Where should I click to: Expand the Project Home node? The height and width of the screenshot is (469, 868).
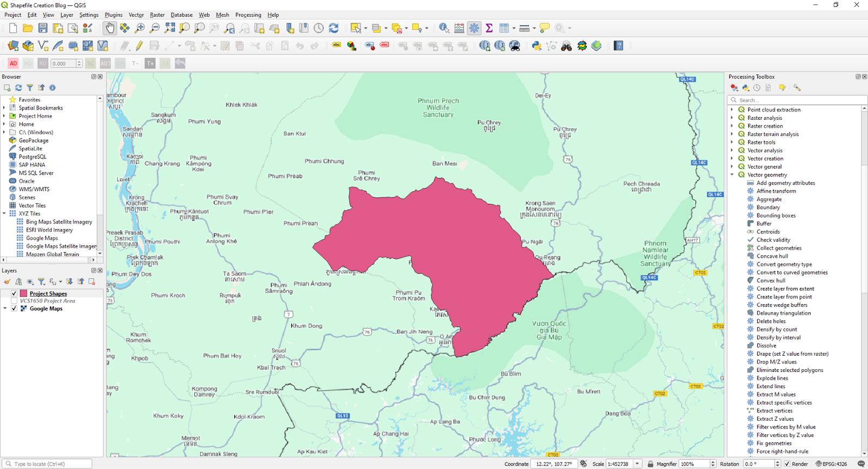(x=4, y=116)
